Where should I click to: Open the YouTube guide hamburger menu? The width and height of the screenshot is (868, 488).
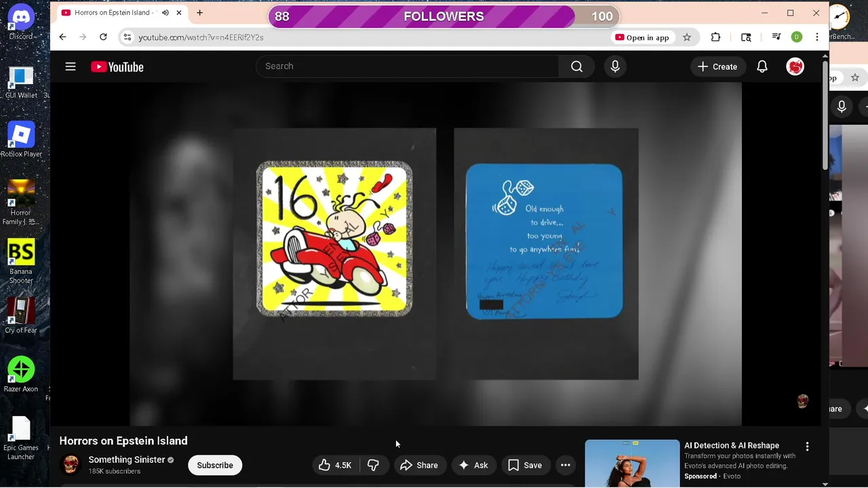(x=71, y=66)
